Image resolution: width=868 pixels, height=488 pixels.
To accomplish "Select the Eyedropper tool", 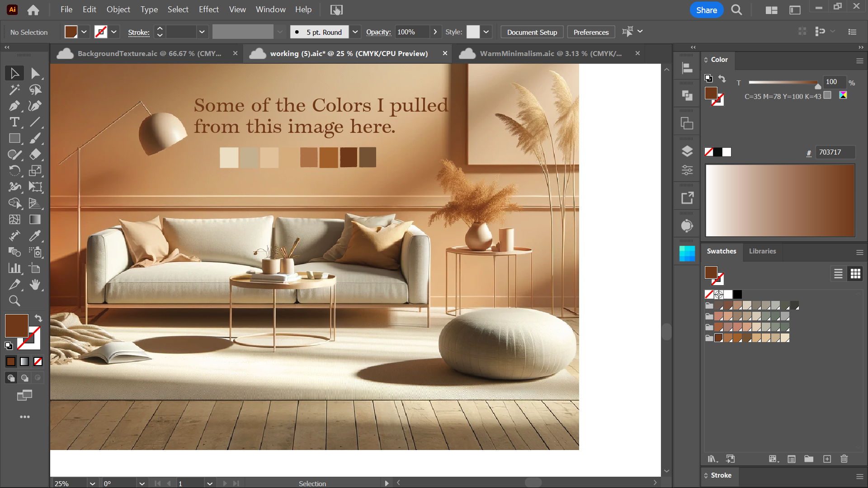I will 35,236.
